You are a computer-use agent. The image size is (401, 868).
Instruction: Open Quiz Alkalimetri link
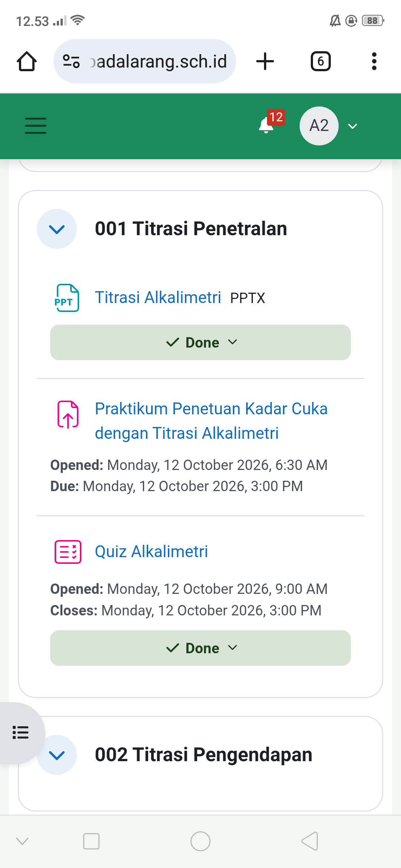click(x=151, y=552)
